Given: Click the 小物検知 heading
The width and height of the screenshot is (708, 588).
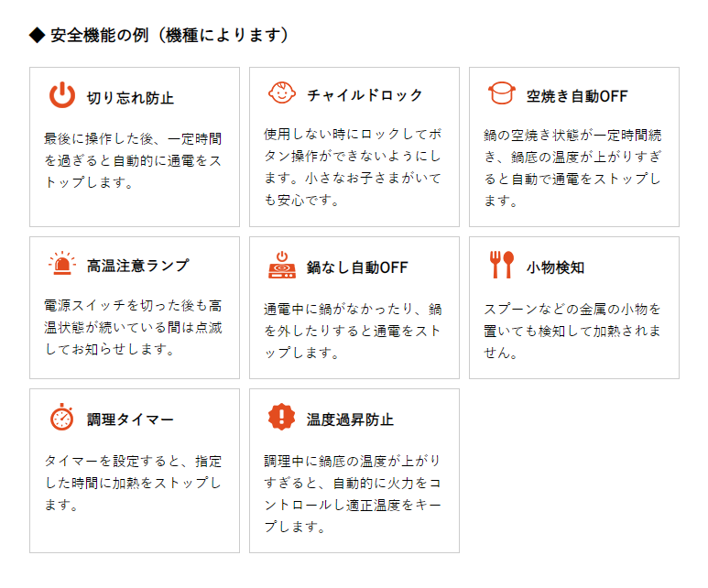Looking at the screenshot, I should coord(555,267).
